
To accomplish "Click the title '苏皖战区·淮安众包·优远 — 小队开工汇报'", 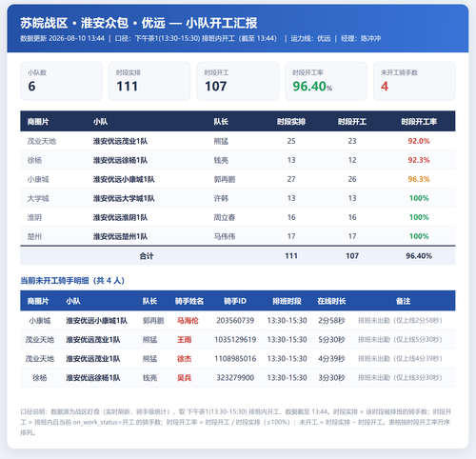I will point(139,23).
